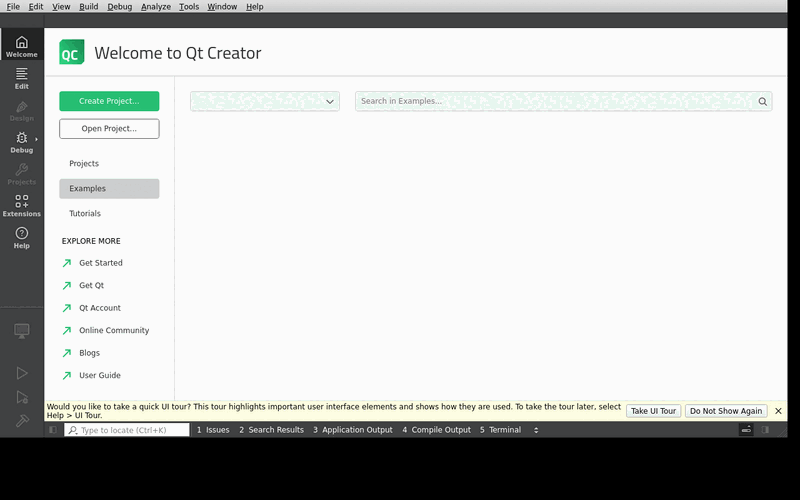The height and width of the screenshot is (500, 800).
Task: Open Extensions mode in sidebar
Action: (21, 206)
